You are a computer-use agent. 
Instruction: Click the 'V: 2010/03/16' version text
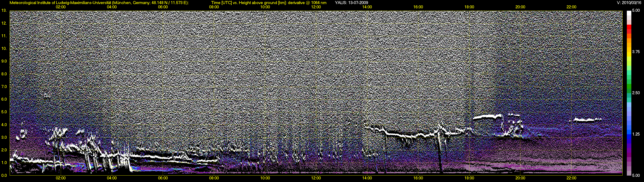coord(629,3)
